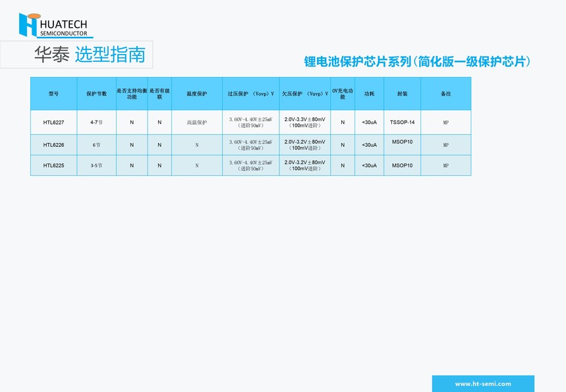Image resolution: width=566 pixels, height=392 pixels.
Task: Select the 功耗 column header
Action: tap(369, 94)
